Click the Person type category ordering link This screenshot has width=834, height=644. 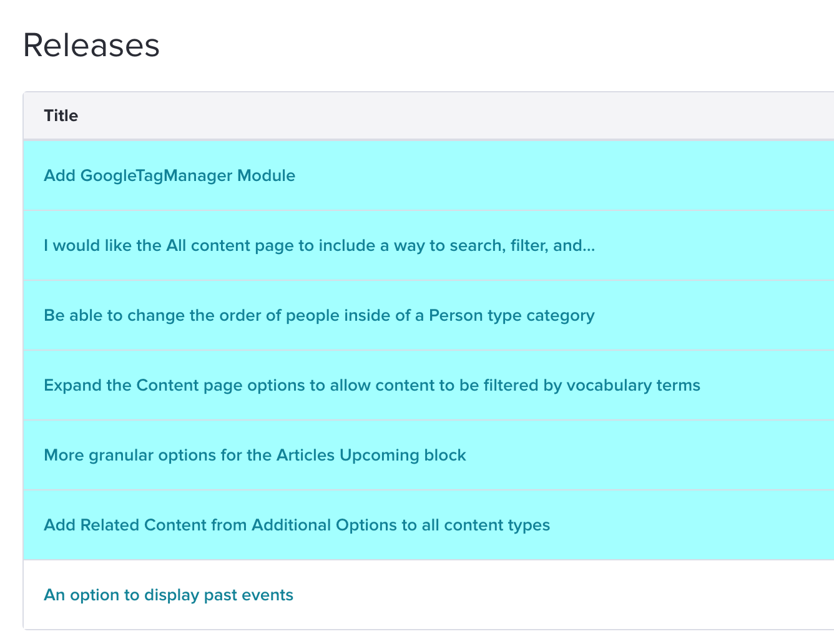[318, 315]
